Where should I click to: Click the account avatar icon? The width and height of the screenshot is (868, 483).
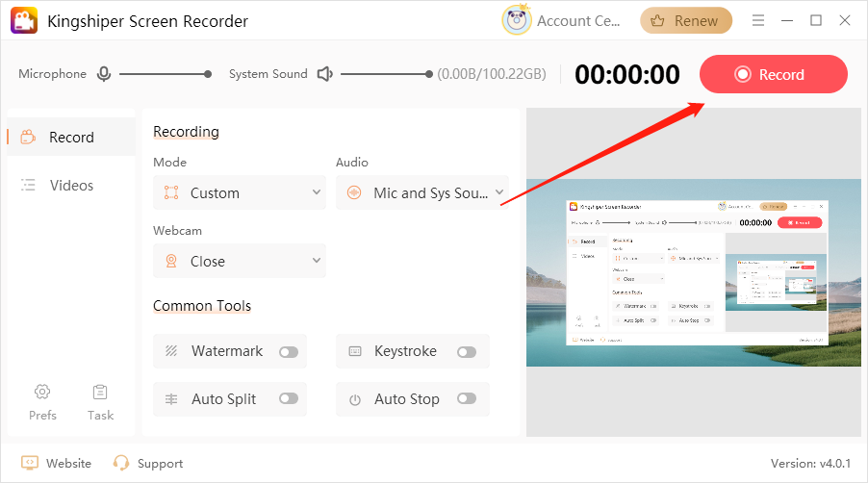(x=517, y=20)
